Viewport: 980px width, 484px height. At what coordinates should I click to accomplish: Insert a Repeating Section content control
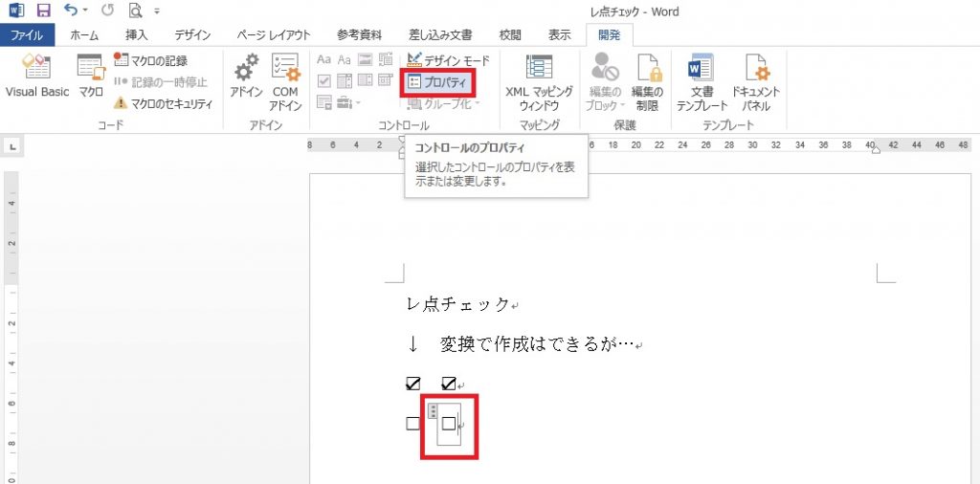point(323,101)
